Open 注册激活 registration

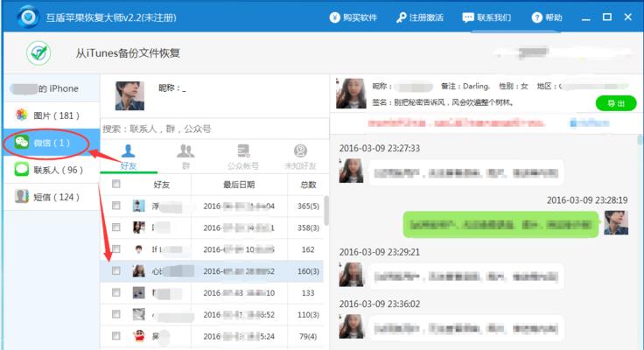click(x=420, y=17)
